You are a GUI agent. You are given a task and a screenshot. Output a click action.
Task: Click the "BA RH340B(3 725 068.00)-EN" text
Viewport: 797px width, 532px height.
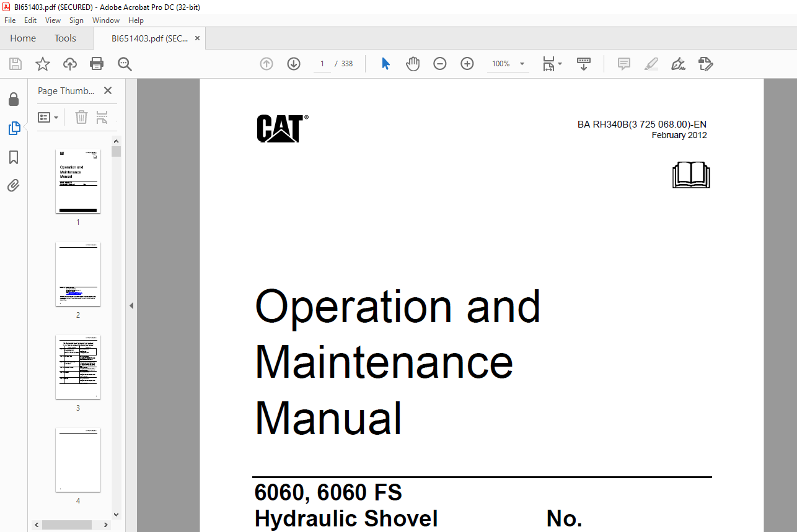pos(642,124)
